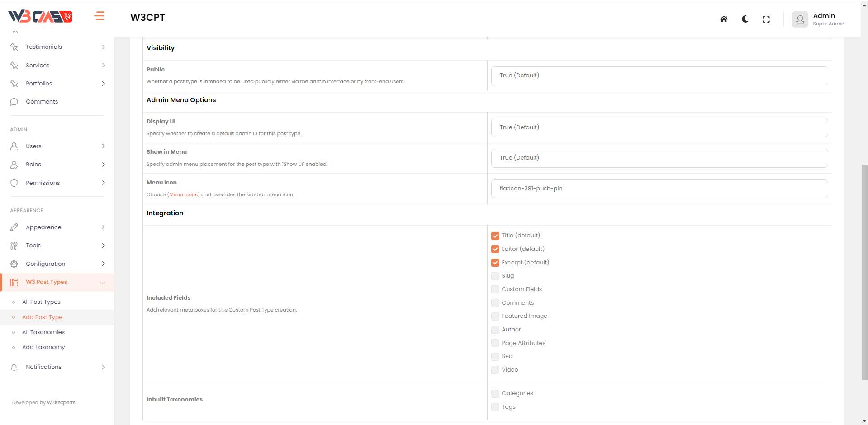Open All Post Types submenu item
Image resolution: width=868 pixels, height=425 pixels.
pos(41,302)
